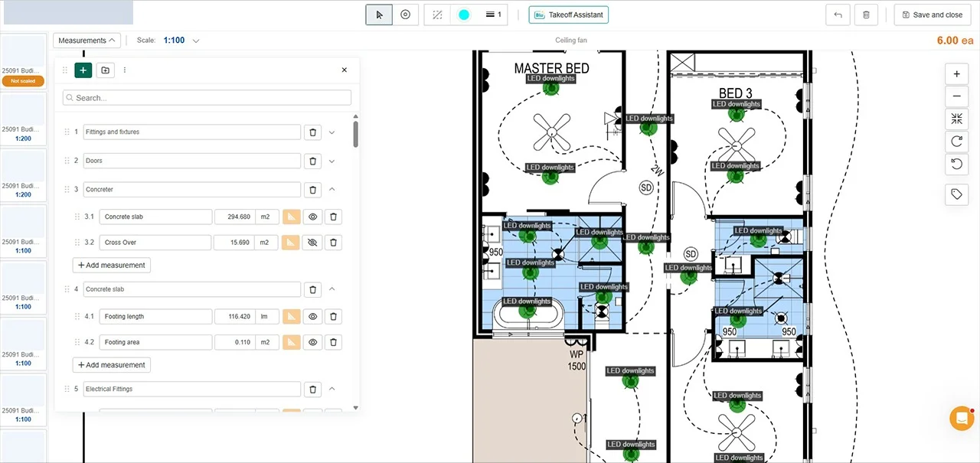Image resolution: width=980 pixels, height=463 pixels.
Task: Delete the Concreter group
Action: click(x=312, y=190)
